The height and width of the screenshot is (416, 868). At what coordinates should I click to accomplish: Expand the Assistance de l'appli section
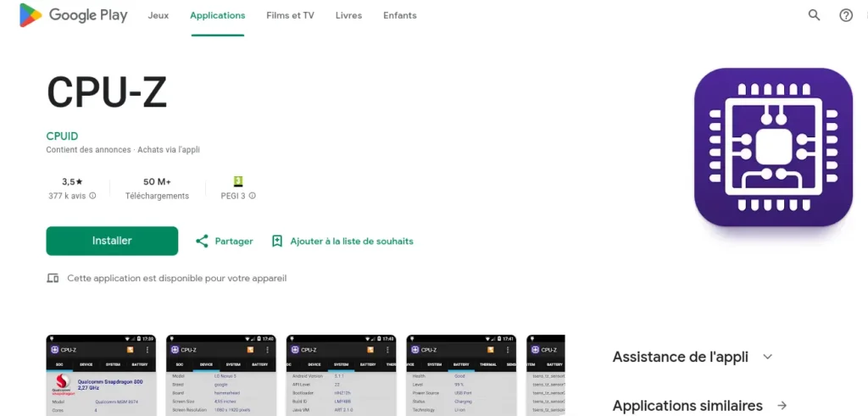(x=767, y=357)
